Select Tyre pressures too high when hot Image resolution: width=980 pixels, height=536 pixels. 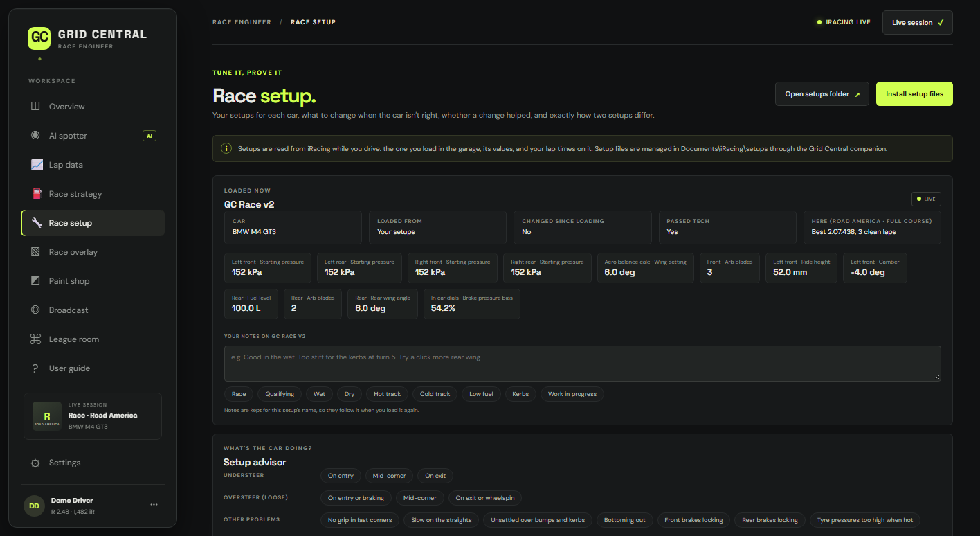coord(864,520)
